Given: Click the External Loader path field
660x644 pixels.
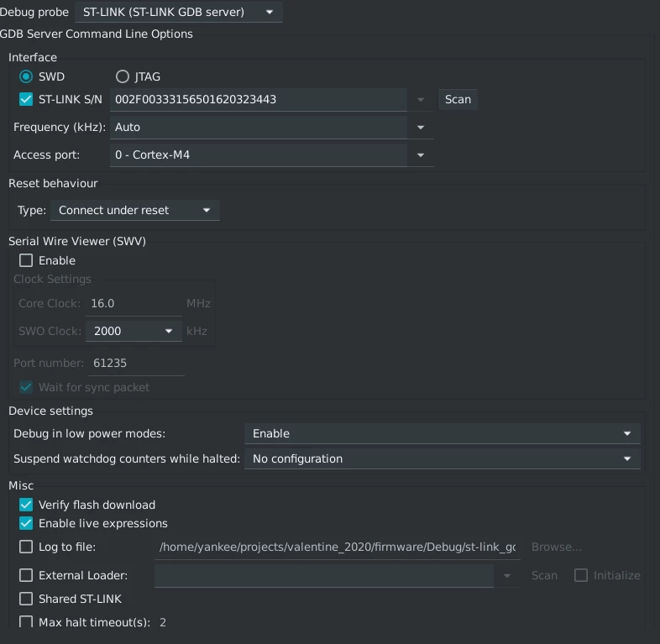Looking at the screenshot, I should tap(324, 576).
